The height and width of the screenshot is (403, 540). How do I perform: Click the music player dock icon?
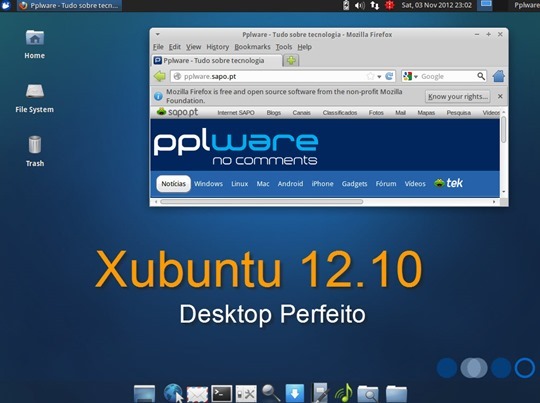(344, 393)
